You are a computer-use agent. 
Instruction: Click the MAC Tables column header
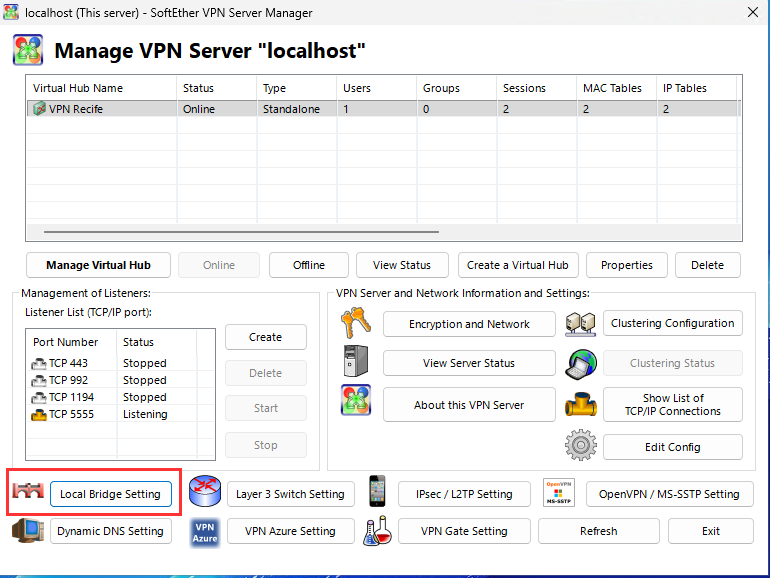click(x=617, y=88)
